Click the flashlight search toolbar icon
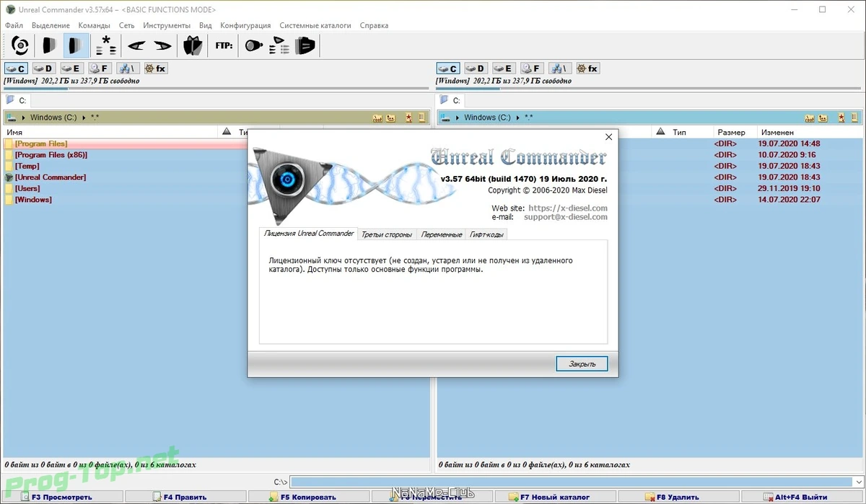866x504 pixels. pos(253,46)
